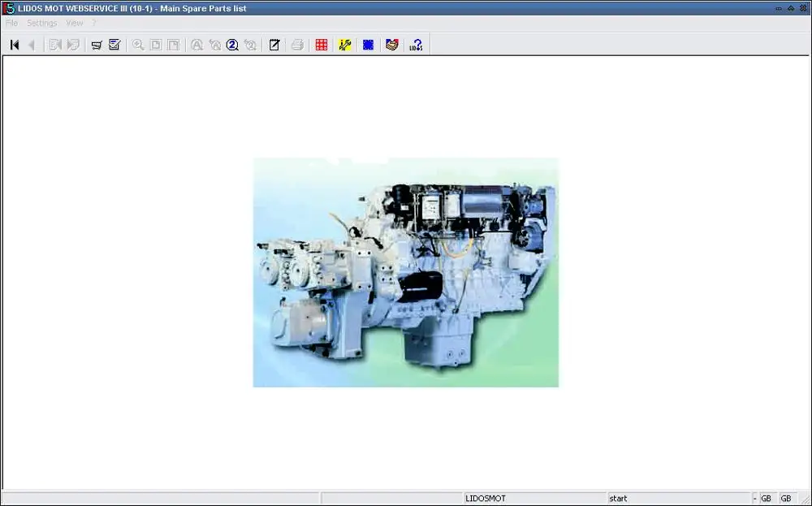Select the blue grid toolbar icon
The width and height of the screenshot is (812, 506).
tap(368, 45)
